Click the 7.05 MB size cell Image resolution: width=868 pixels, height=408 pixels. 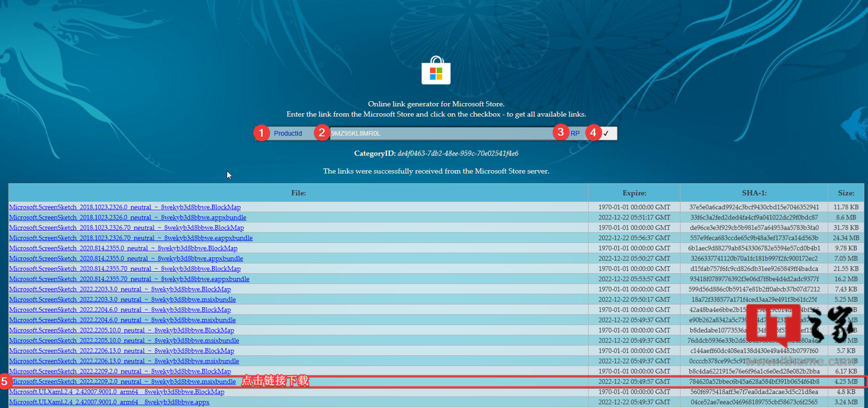click(x=846, y=259)
